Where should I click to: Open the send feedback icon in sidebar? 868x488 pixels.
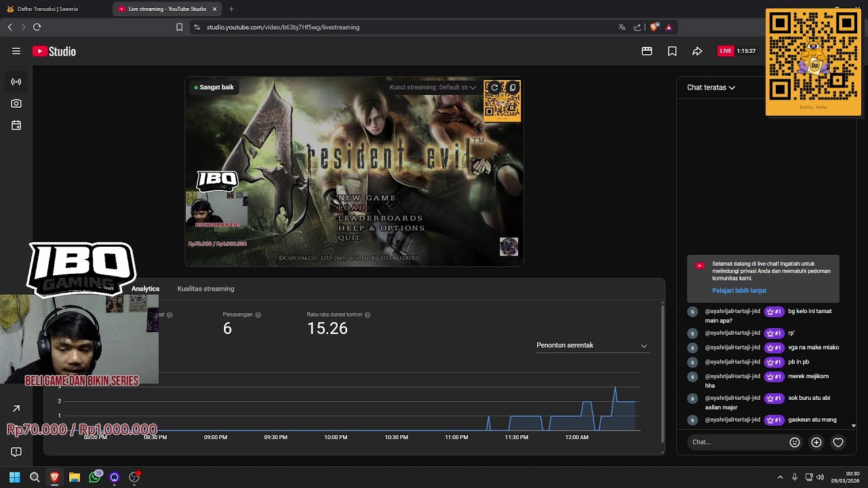(16, 452)
